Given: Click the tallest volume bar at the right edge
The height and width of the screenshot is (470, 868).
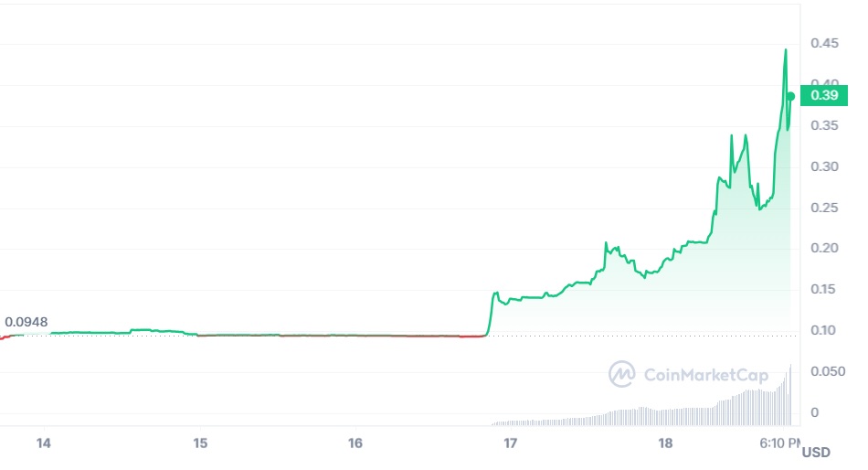Looking at the screenshot, I should pyautogui.click(x=790, y=395).
